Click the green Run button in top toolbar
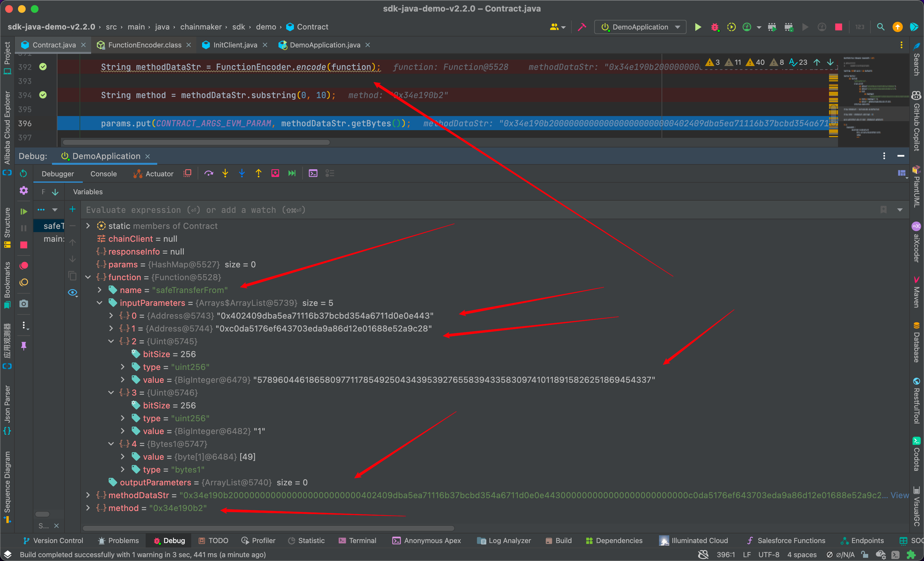The width and height of the screenshot is (924, 561). pyautogui.click(x=698, y=27)
